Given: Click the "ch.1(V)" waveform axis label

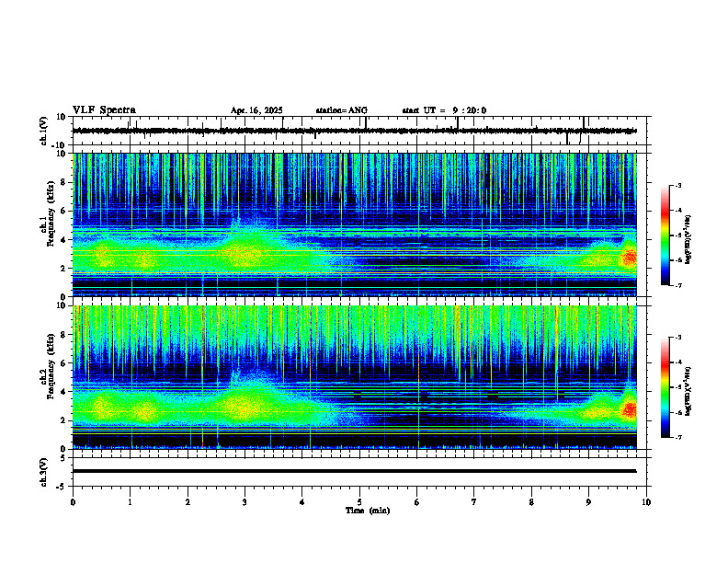Looking at the screenshot, I should (43, 131).
